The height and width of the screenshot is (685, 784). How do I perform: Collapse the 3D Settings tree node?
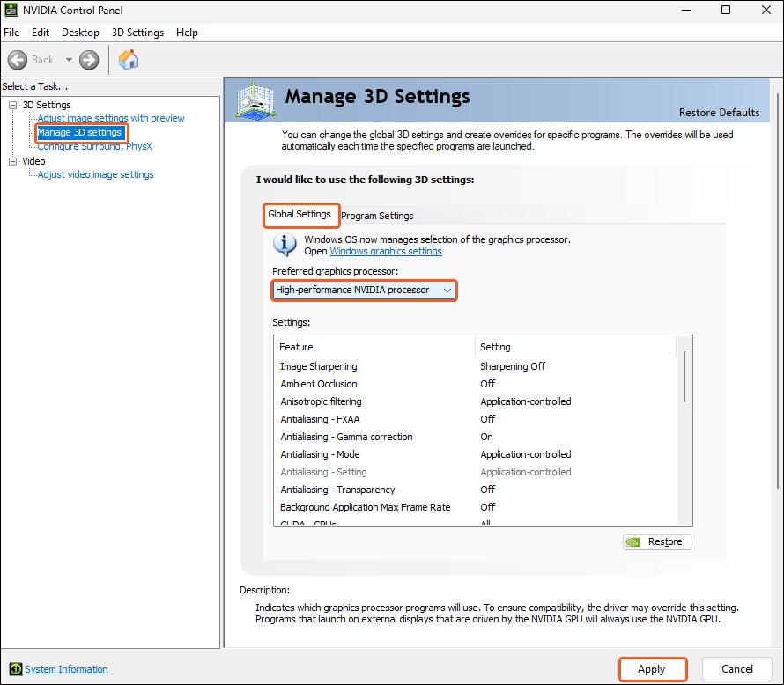click(12, 105)
